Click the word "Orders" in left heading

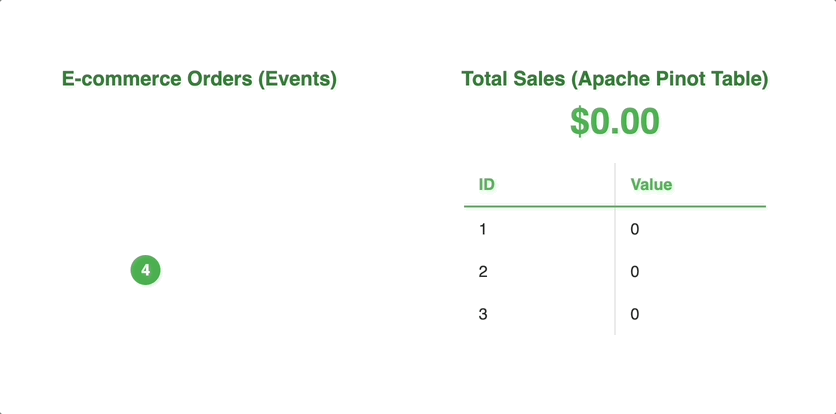[220, 79]
